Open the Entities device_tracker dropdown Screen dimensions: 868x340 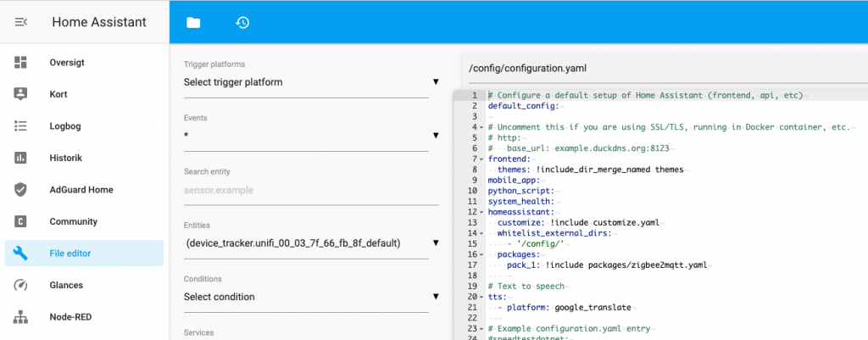(312, 243)
